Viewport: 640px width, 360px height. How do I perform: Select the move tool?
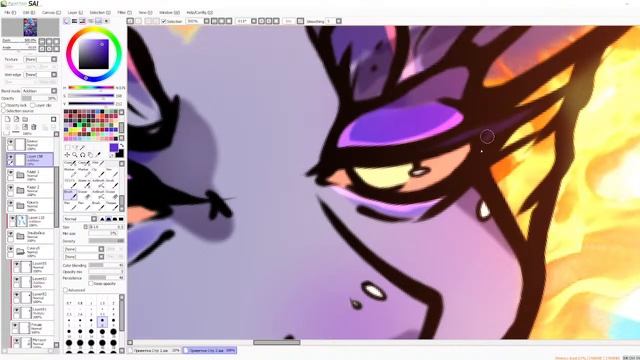pyautogui.click(x=67, y=155)
